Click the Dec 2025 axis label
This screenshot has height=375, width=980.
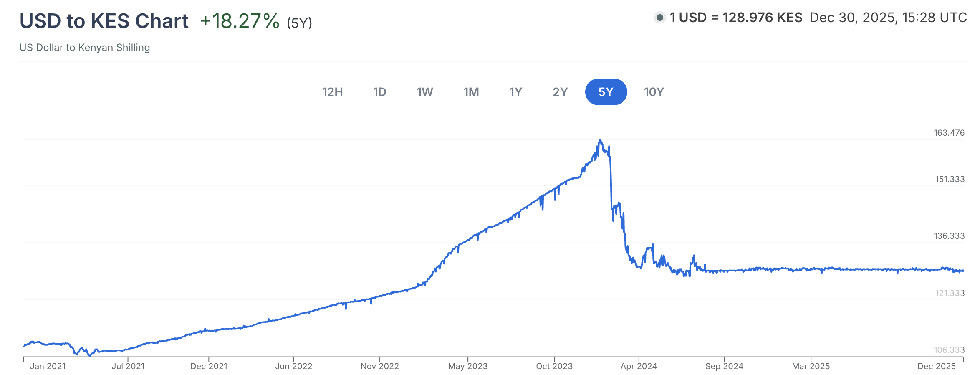936,366
